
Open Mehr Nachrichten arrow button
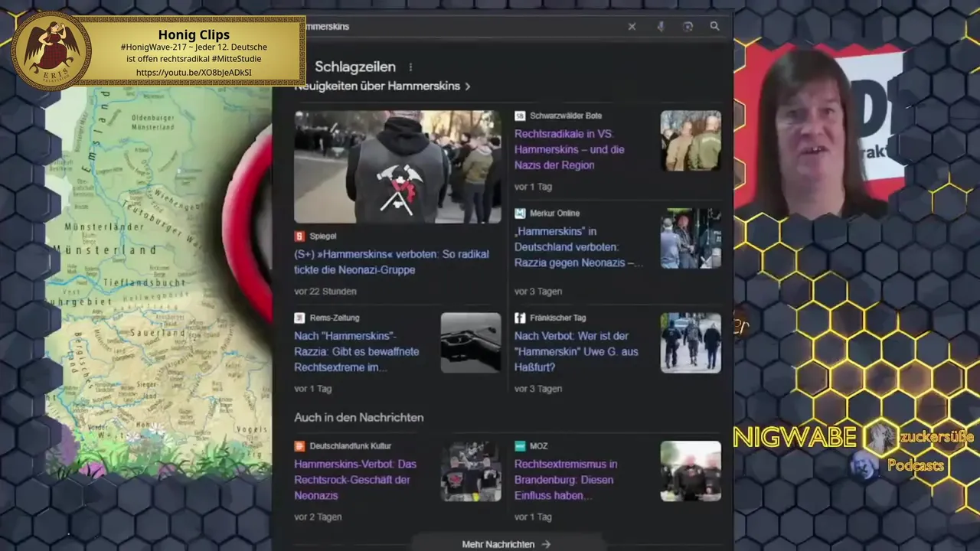(x=506, y=544)
